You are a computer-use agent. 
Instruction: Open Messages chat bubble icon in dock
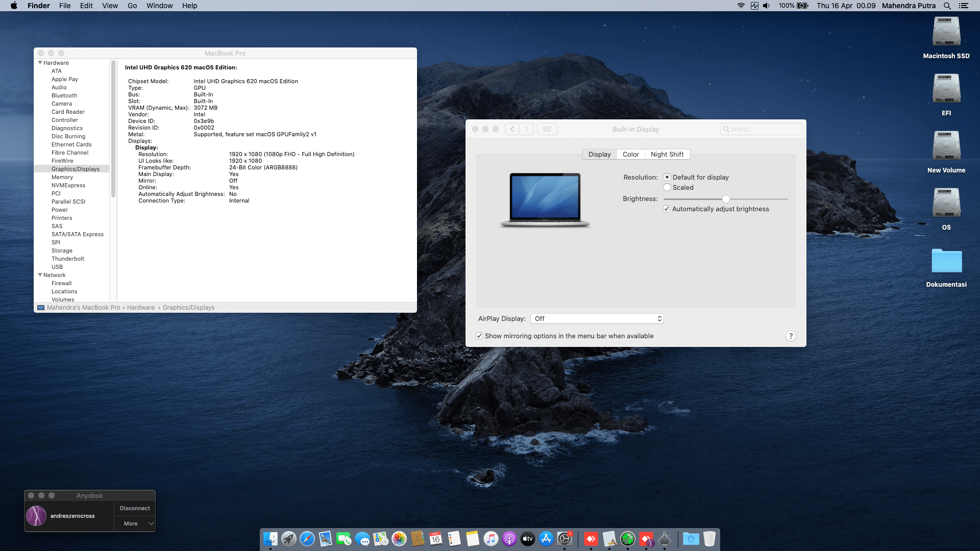click(x=362, y=539)
